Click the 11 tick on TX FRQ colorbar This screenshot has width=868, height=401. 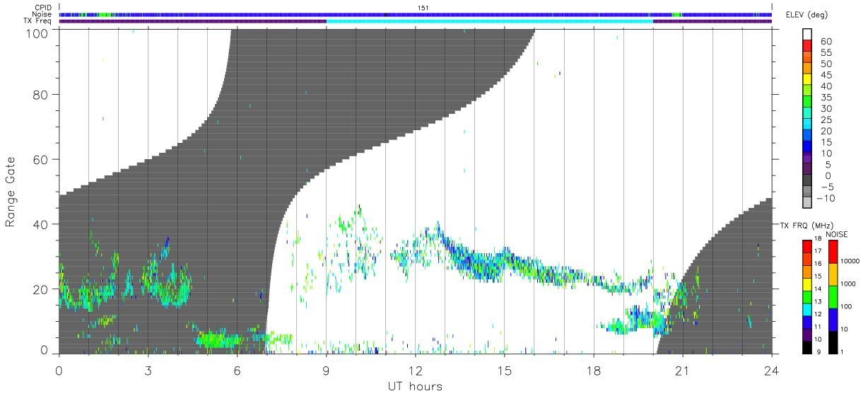point(816,327)
